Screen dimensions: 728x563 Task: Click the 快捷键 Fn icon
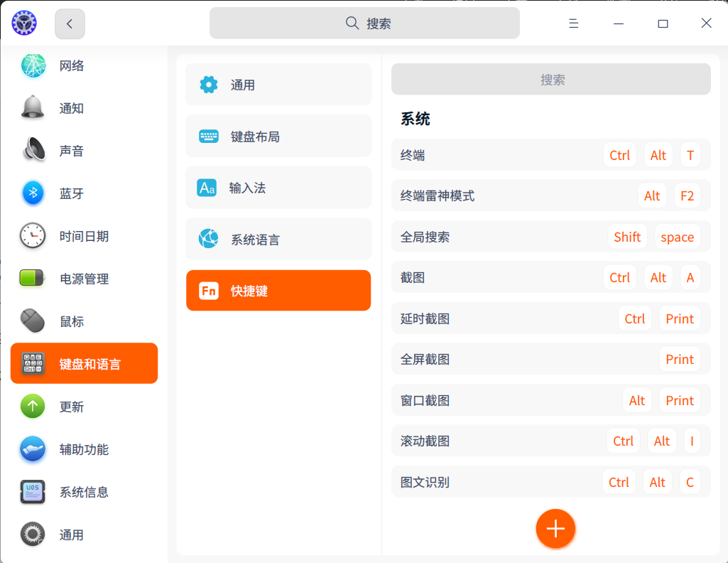209,291
